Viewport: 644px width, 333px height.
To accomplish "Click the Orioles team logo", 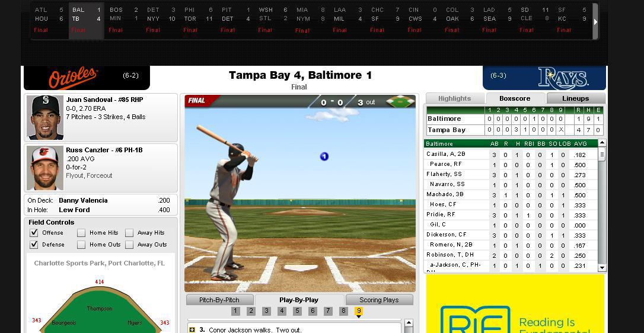I will [x=73, y=78].
